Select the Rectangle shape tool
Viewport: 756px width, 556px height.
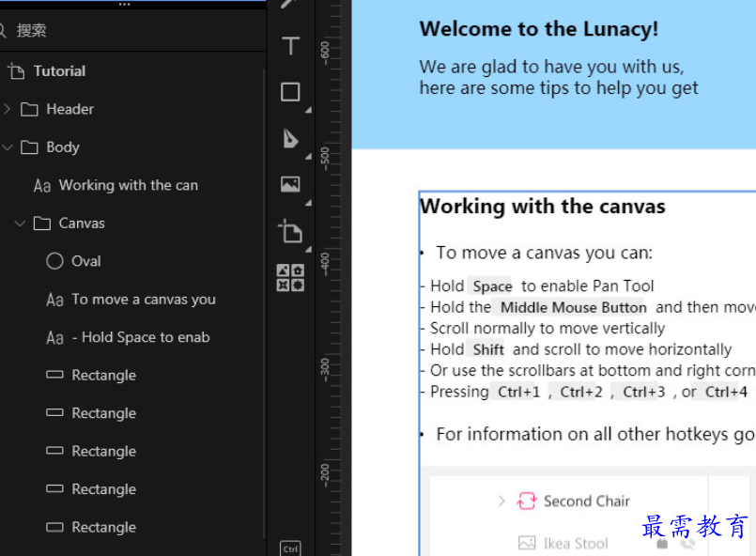(290, 92)
